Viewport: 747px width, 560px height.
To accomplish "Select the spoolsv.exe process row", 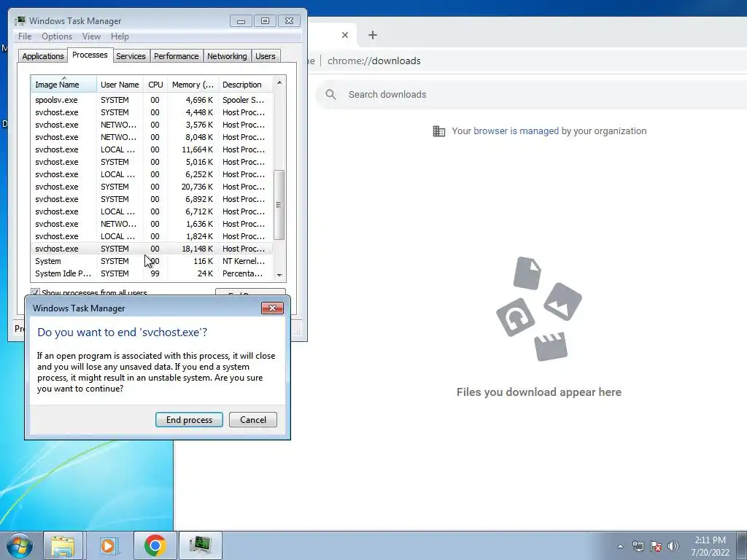I will pos(152,100).
